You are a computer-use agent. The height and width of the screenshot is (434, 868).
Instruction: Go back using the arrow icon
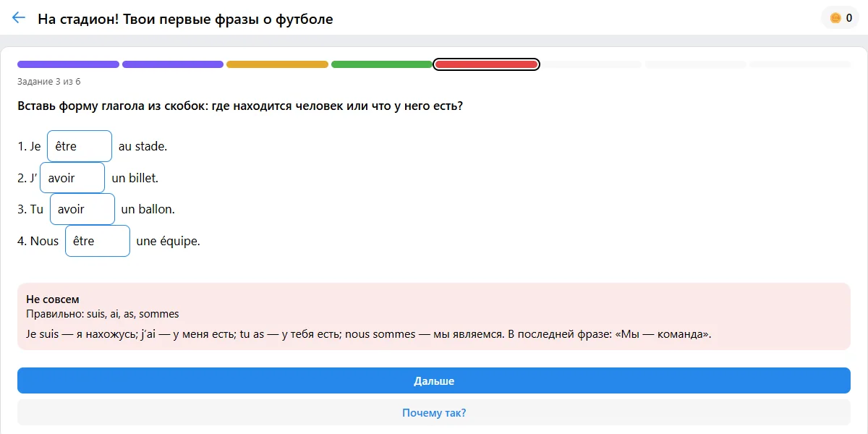tap(19, 18)
